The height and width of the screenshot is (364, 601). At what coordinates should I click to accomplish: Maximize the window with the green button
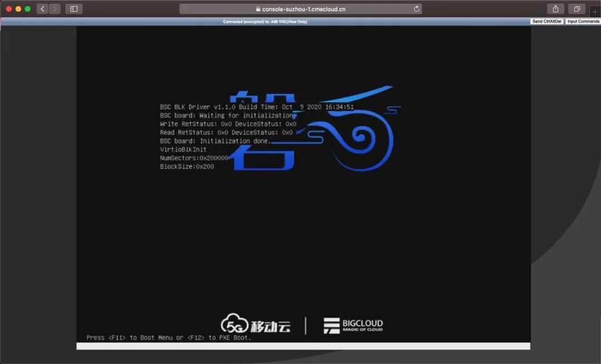pyautogui.click(x=28, y=9)
